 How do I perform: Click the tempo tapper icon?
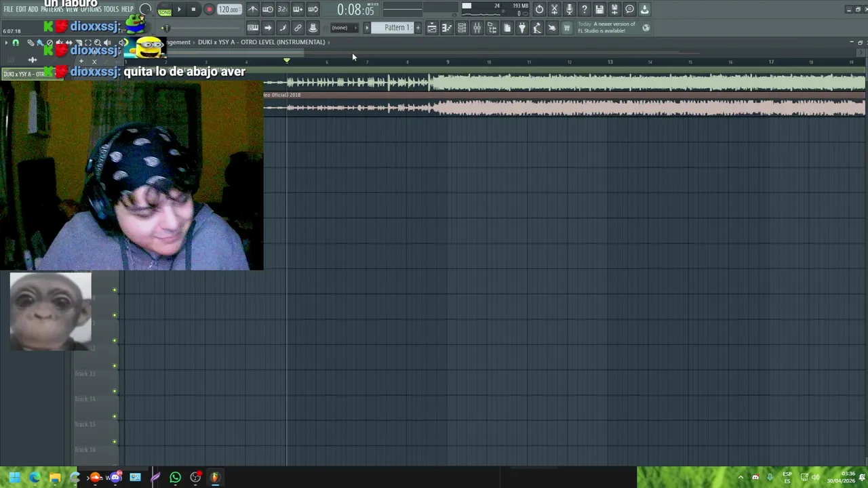(536, 28)
